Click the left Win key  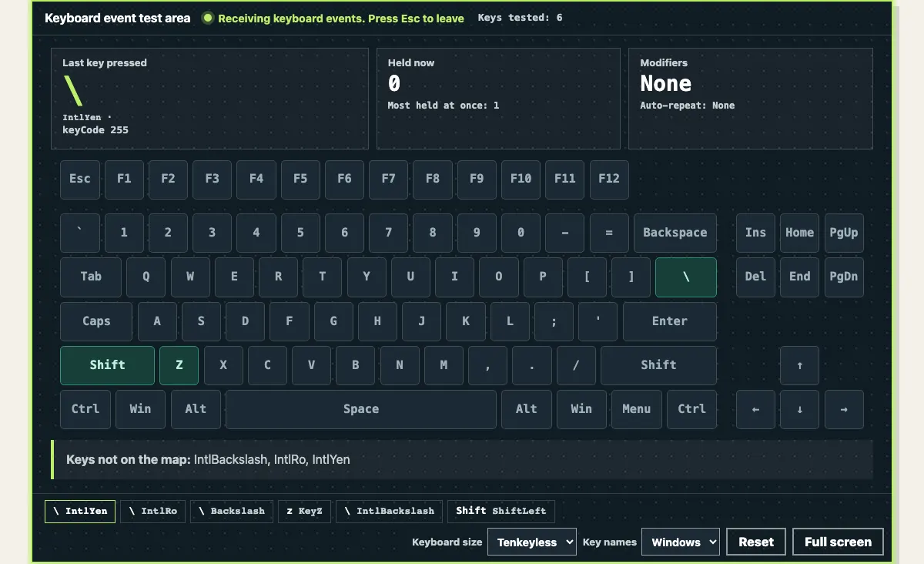140,409
